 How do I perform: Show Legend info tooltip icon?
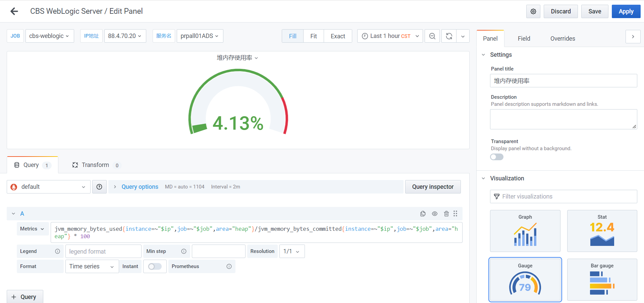pos(57,251)
